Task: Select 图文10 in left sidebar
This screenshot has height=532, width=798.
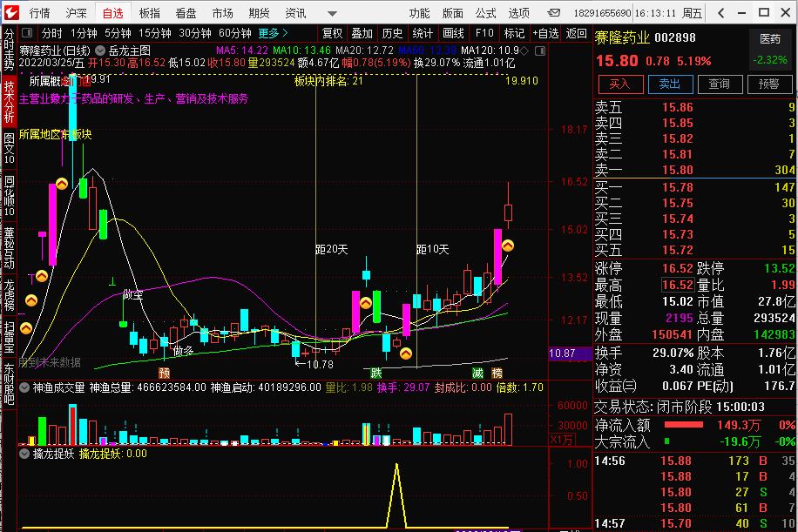Action: (10, 148)
